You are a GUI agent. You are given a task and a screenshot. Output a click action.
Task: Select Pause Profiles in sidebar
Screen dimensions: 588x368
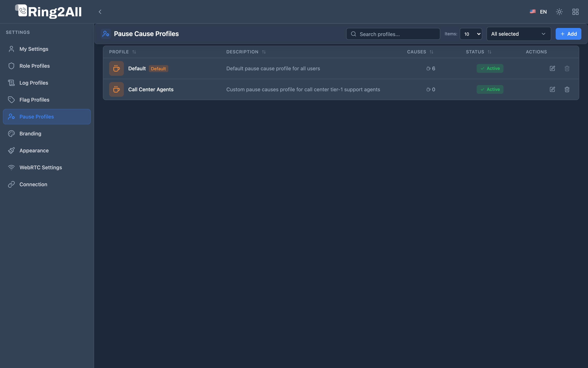[x=47, y=117]
